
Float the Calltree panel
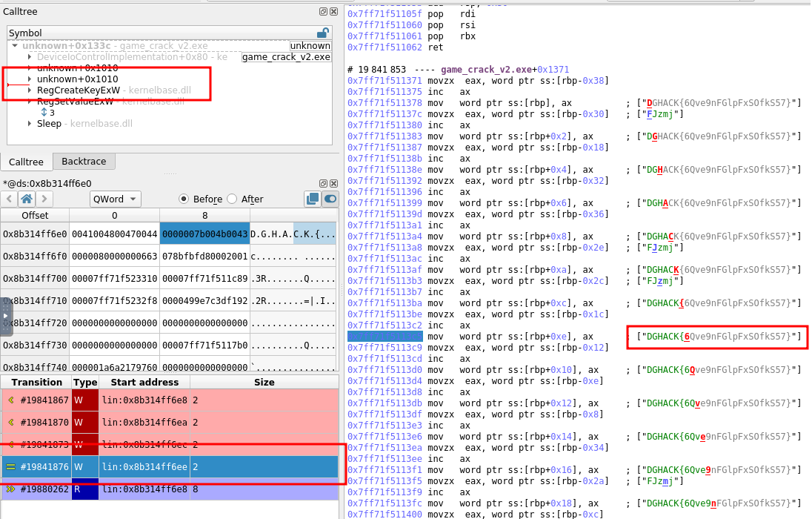point(323,12)
